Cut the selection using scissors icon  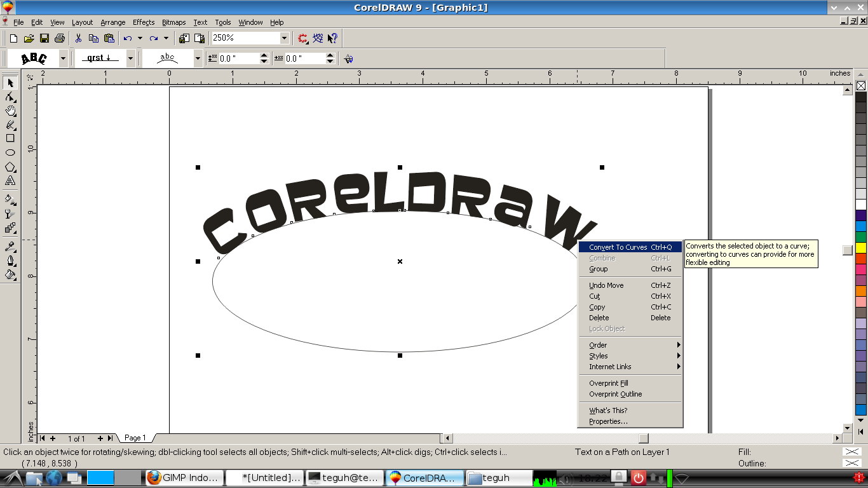(x=78, y=38)
